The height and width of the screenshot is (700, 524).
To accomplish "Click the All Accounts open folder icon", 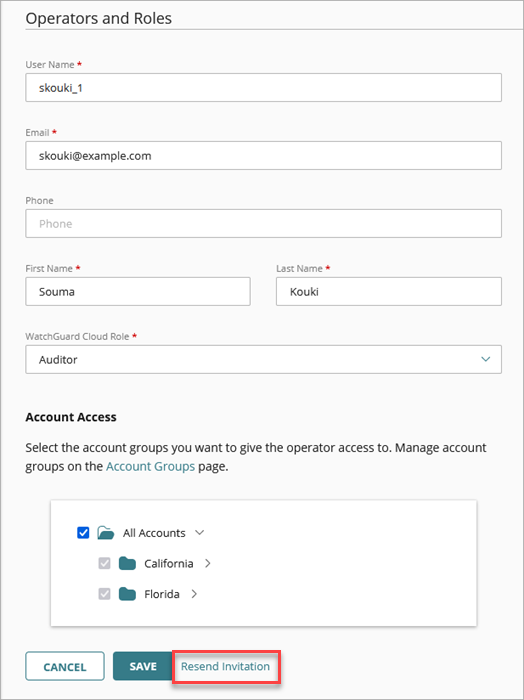I will click(x=106, y=533).
